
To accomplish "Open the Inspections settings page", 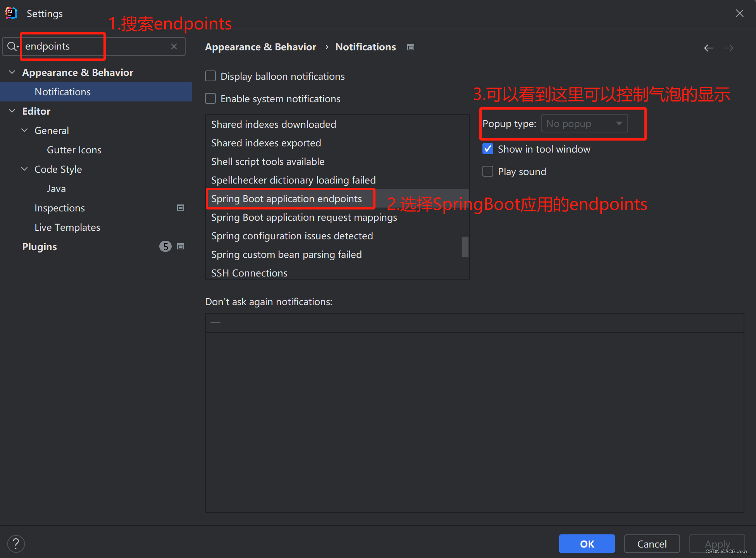I will pos(60,208).
